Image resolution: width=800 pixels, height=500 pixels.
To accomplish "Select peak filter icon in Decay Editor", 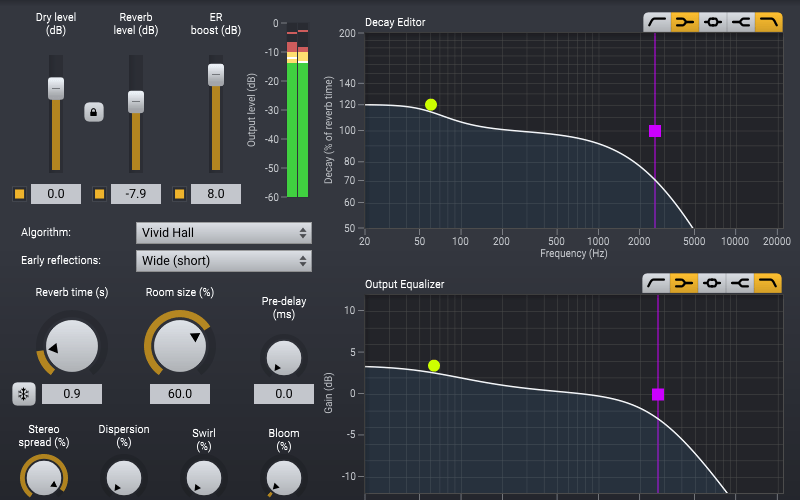I will pos(712,21).
